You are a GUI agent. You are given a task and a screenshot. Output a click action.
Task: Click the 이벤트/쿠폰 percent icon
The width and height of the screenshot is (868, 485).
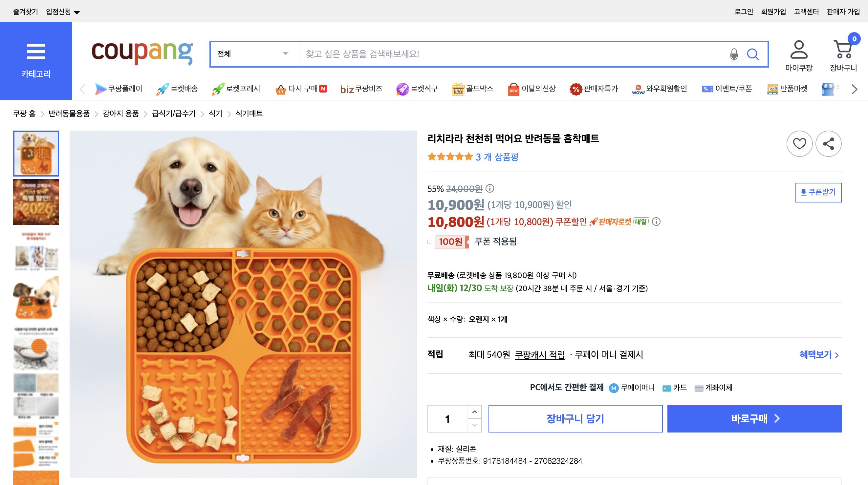click(707, 89)
